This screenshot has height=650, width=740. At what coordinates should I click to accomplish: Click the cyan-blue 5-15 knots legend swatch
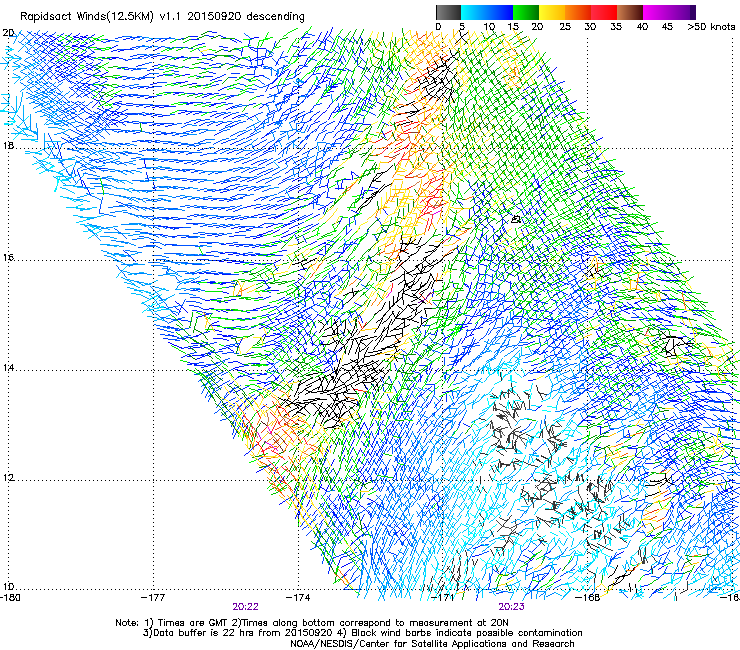pyautogui.click(x=487, y=12)
